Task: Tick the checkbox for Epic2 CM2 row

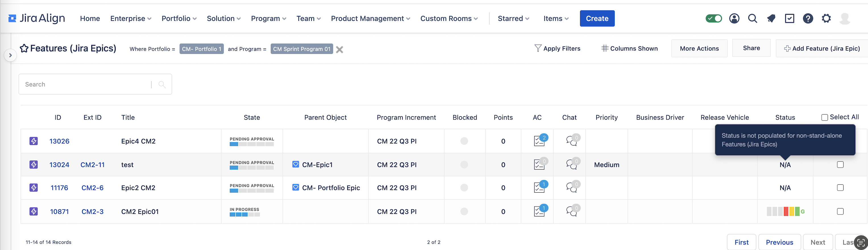Action: (840, 188)
